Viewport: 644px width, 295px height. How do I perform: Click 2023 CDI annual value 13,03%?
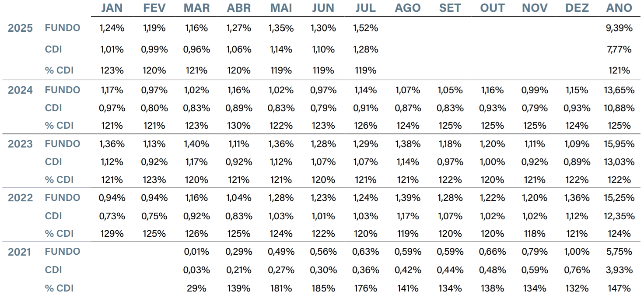coord(618,162)
